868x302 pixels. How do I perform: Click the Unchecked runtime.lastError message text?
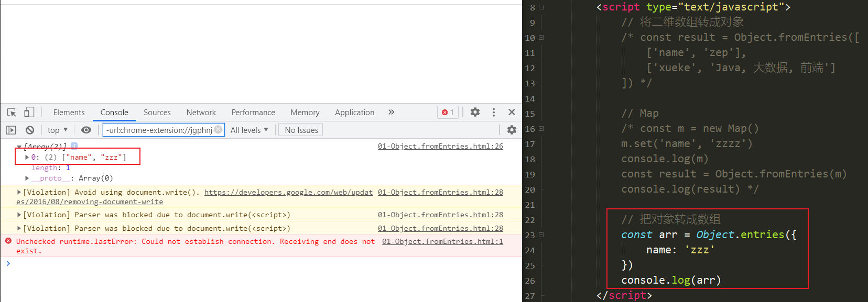[x=195, y=246]
